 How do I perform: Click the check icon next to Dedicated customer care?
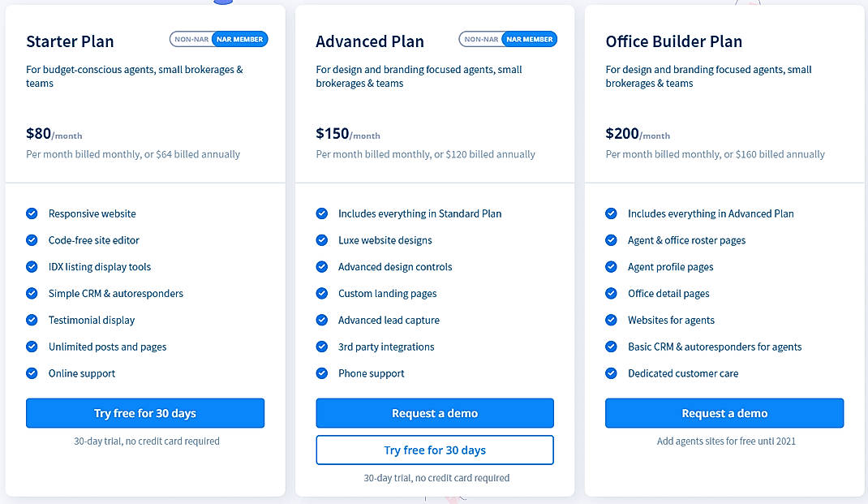coord(610,373)
